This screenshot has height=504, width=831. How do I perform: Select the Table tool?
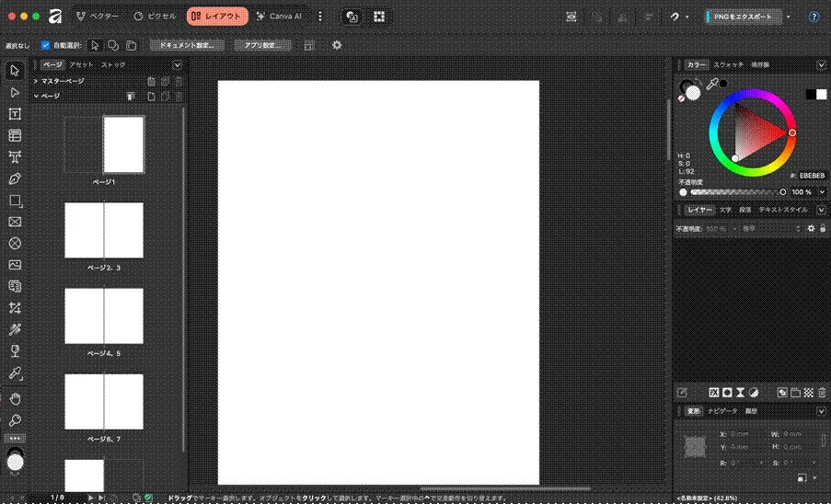[15, 135]
